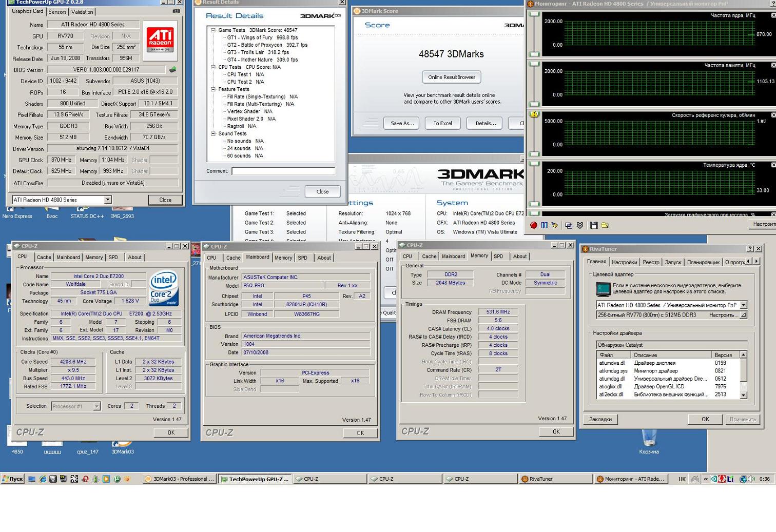This screenshot has height=532, width=776.
Task: Open the Processor #1 selection dropdown in CPU-Z
Action: point(96,406)
